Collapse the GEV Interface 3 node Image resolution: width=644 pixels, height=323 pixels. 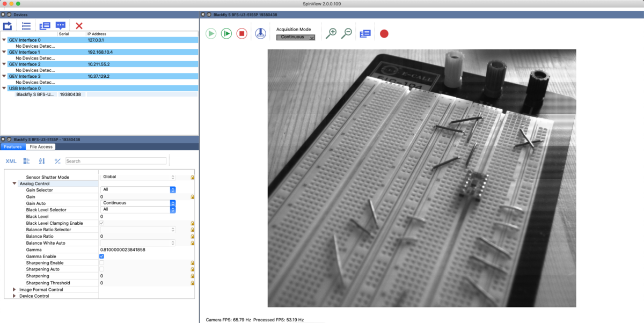[4, 76]
